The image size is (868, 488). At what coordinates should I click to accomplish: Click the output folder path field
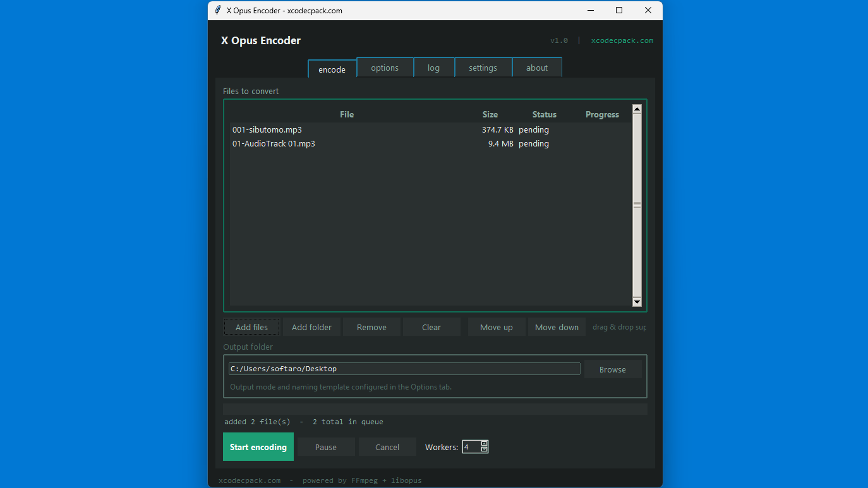pos(404,369)
